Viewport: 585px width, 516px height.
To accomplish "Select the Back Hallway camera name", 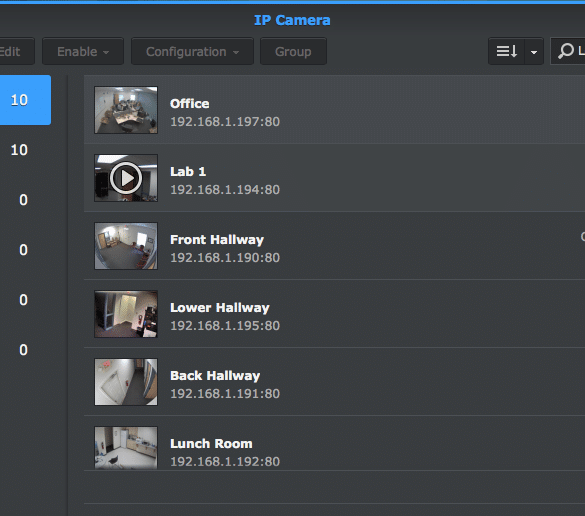I will point(215,376).
